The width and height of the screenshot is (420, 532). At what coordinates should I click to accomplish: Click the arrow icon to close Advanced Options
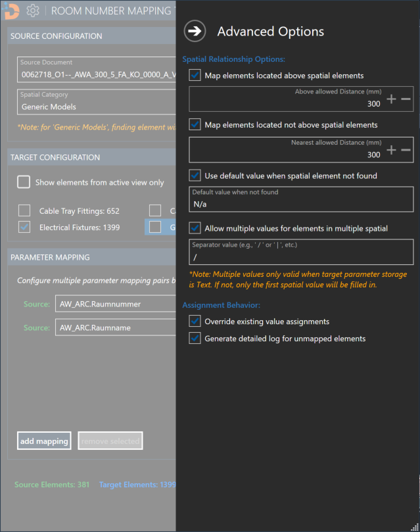point(195,31)
